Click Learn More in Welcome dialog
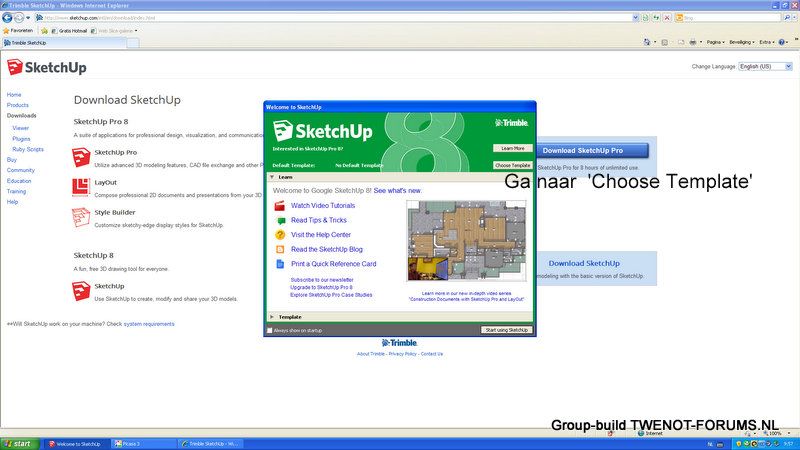This screenshot has width=800, height=450. pyautogui.click(x=513, y=148)
